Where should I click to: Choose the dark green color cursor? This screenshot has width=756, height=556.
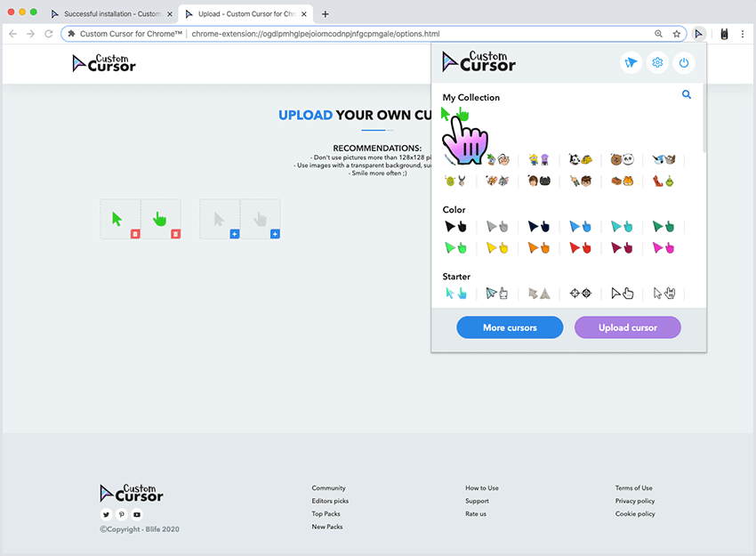[x=664, y=226]
